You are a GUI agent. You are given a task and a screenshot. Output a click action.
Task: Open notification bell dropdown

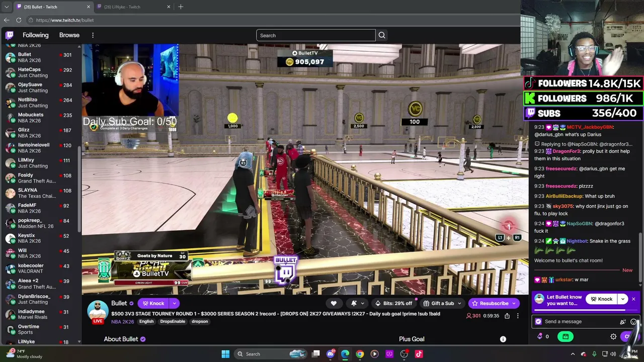click(357, 303)
